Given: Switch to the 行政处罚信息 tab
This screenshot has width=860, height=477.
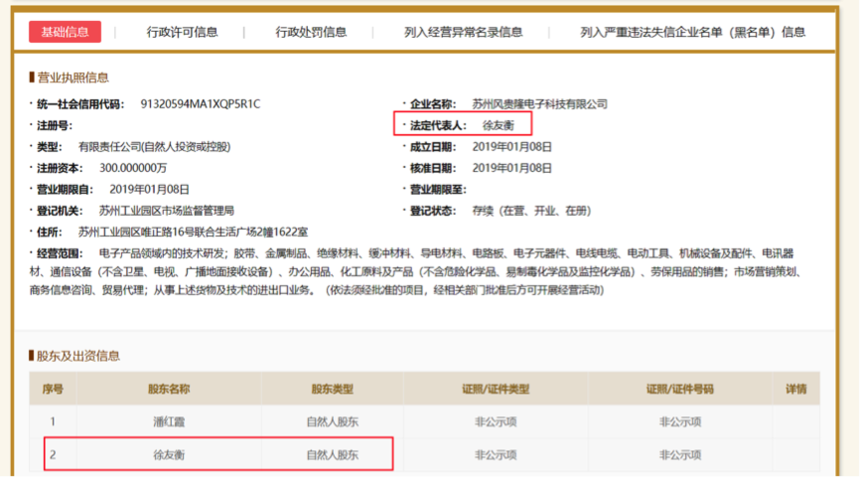Looking at the screenshot, I should coord(311,32).
